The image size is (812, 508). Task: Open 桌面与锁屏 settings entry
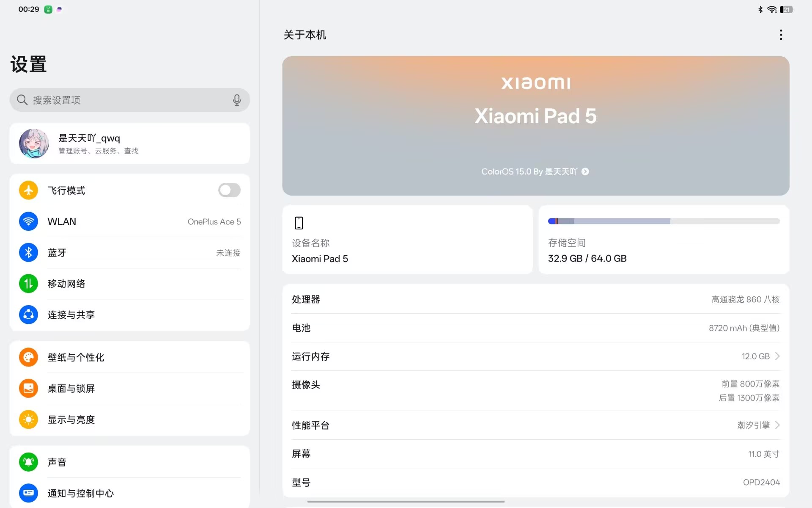[x=130, y=388]
